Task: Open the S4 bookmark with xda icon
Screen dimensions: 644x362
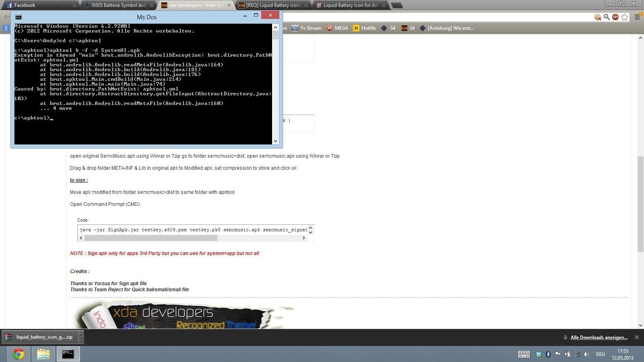Action: click(x=408, y=28)
